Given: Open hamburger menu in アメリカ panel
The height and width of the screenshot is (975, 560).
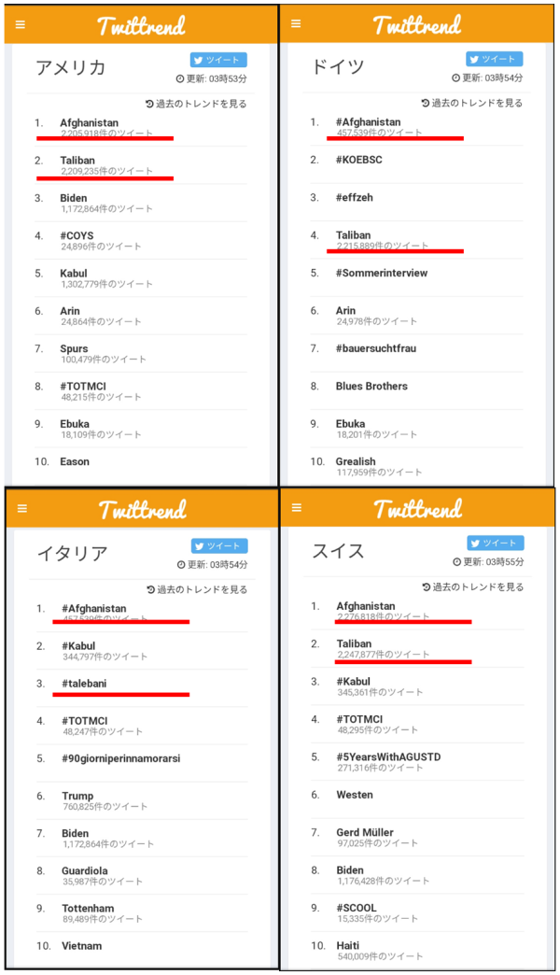Looking at the screenshot, I should point(21,25).
